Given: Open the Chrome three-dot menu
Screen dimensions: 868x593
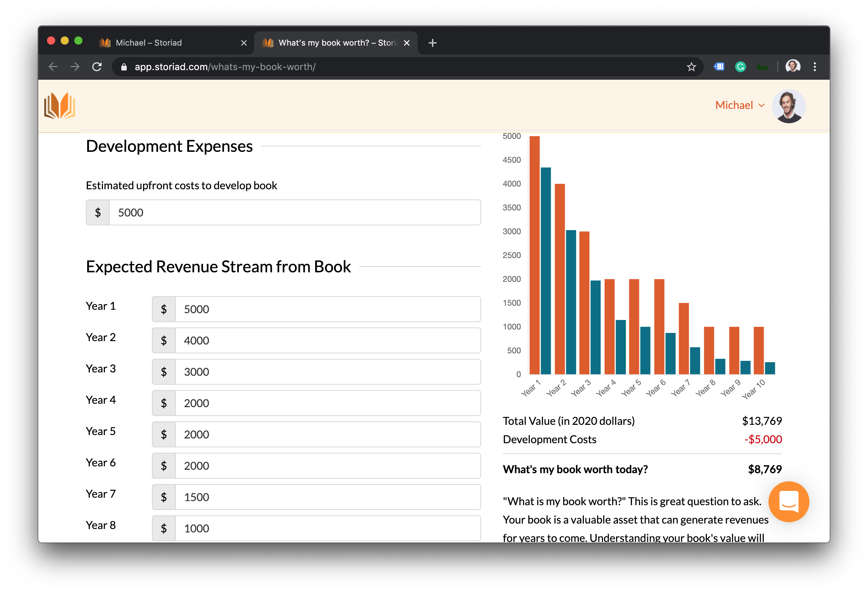Looking at the screenshot, I should coord(815,67).
